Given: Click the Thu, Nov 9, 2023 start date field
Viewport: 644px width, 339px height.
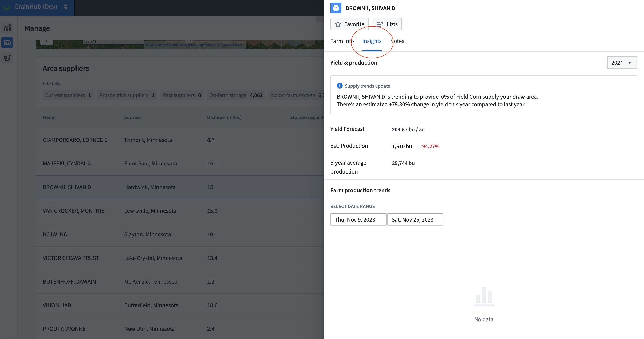Looking at the screenshot, I should 358,219.
